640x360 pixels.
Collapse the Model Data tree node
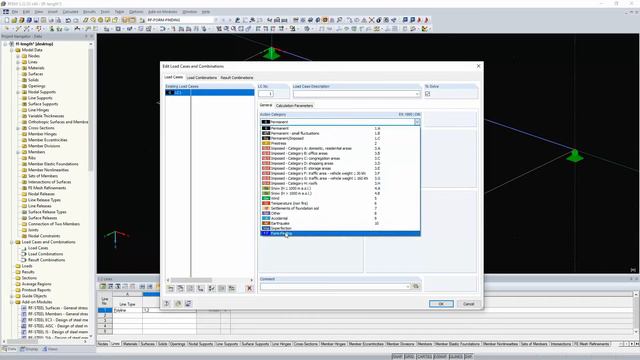(x=12, y=50)
